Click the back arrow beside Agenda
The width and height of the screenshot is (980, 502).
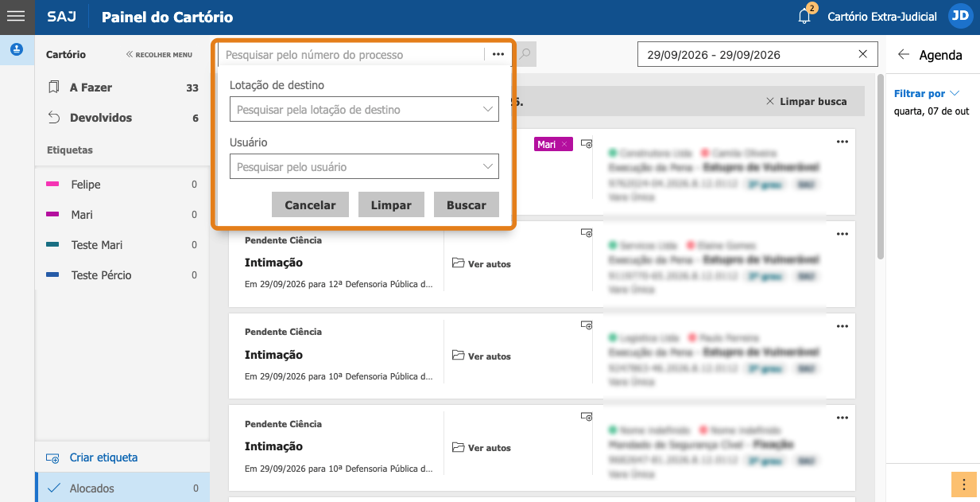click(x=903, y=55)
